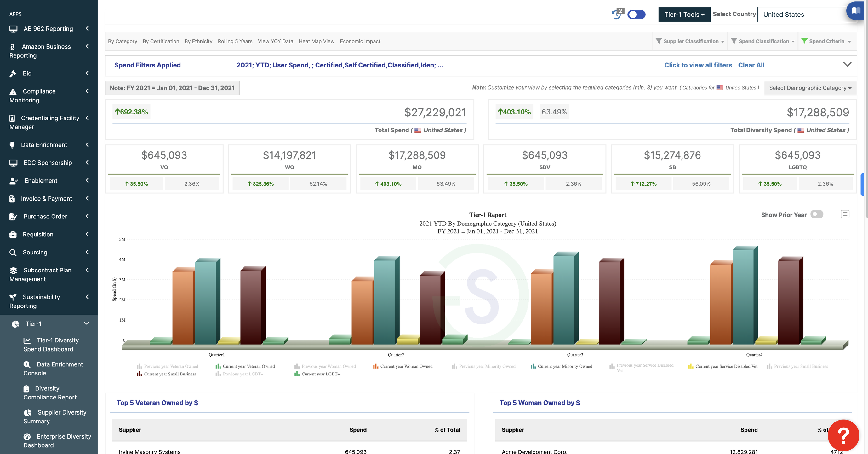This screenshot has width=868, height=454.
Task: Open Supplier Diversity Summary pie icon
Action: pyautogui.click(x=28, y=412)
